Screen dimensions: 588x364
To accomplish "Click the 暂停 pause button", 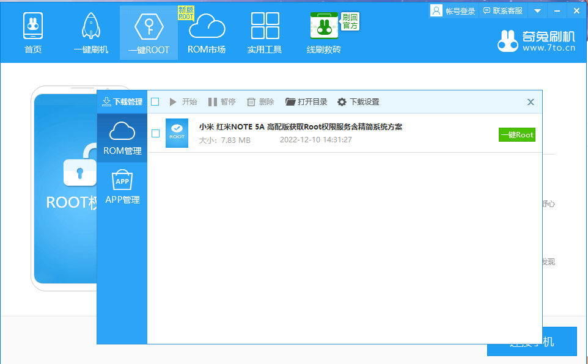I will click(x=222, y=101).
